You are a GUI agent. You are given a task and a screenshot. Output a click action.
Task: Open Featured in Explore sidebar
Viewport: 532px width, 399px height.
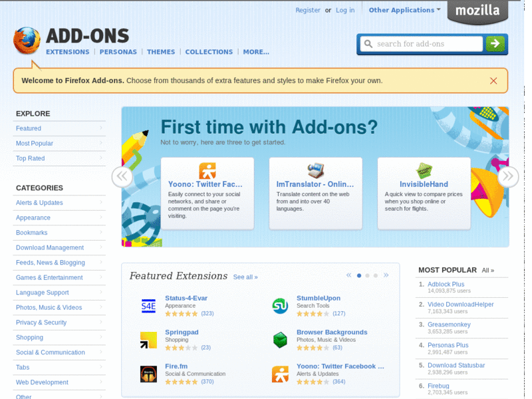59,128
